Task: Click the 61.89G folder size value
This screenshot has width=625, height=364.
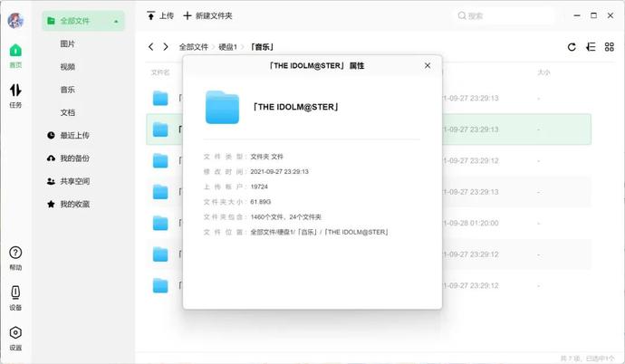Action: pyautogui.click(x=261, y=202)
